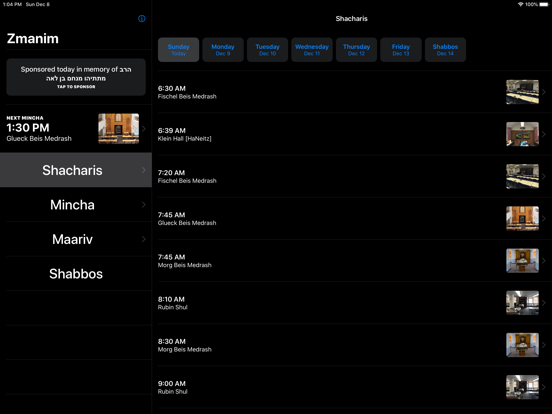Screen dimensions: 552x414
Task: Expand the 7:45 AM Morg row chevron
Action: pos(544,261)
